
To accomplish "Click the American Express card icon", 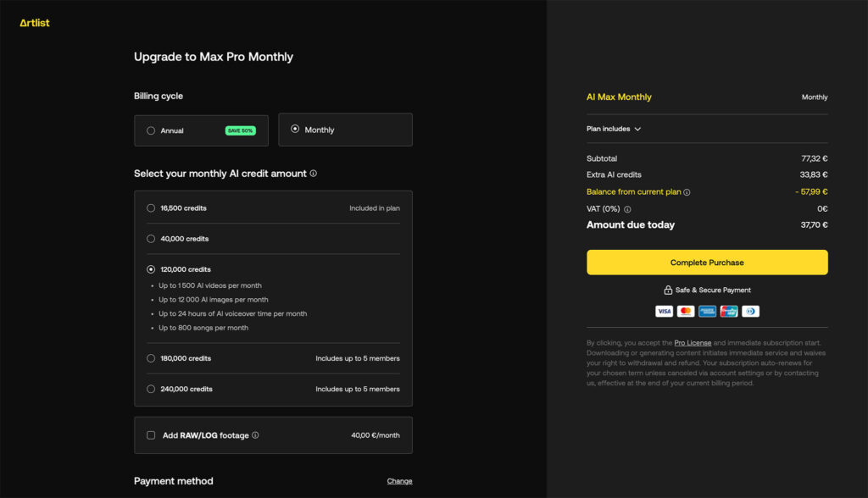I will pyautogui.click(x=707, y=312).
